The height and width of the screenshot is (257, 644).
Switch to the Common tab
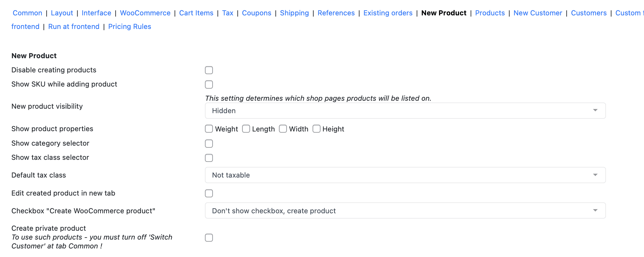pos(27,13)
